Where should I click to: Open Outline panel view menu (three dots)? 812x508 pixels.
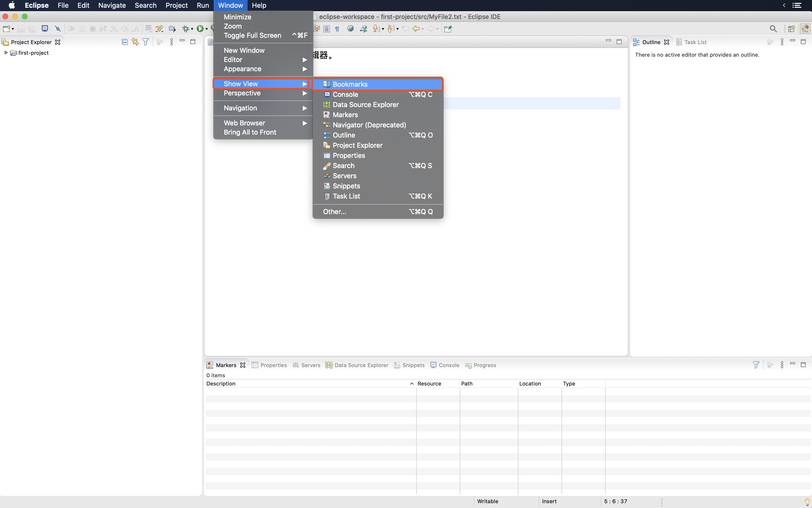coord(782,42)
